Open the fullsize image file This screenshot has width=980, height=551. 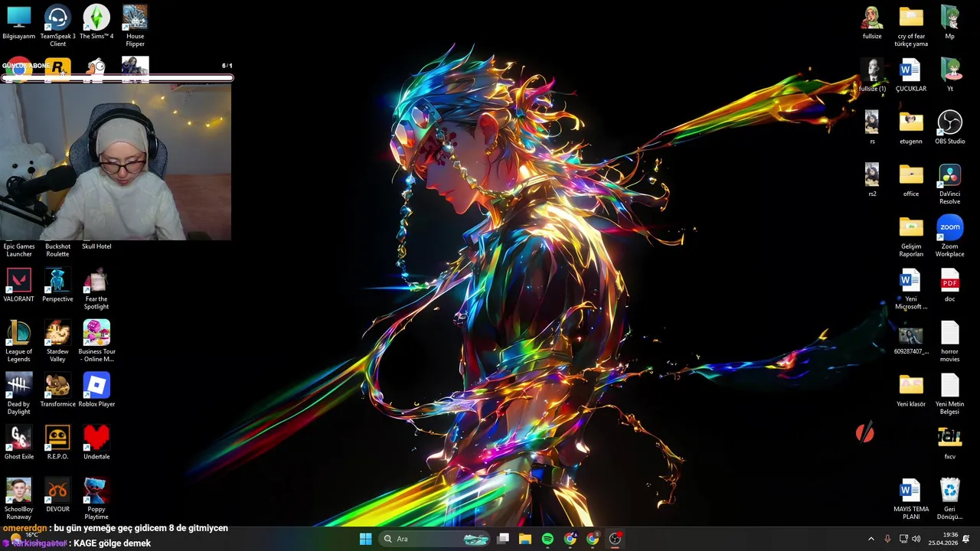(x=872, y=21)
